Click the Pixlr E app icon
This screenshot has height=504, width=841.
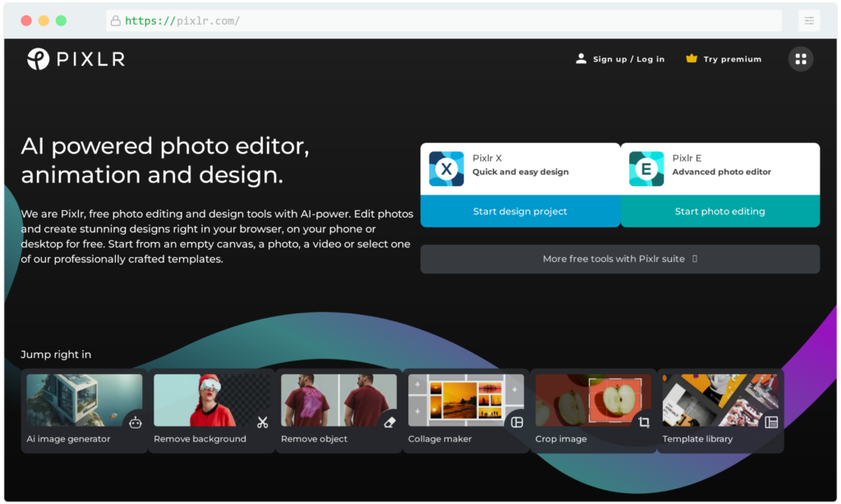point(646,169)
